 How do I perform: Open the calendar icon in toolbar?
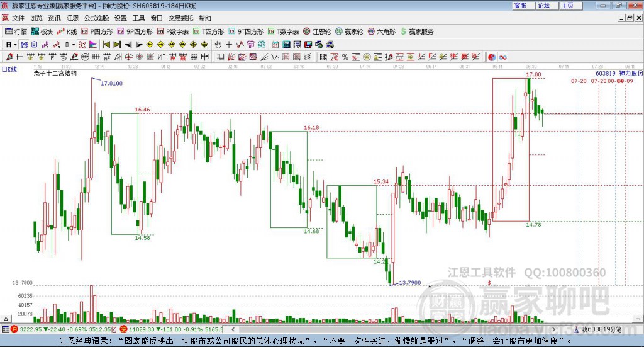pos(275,45)
